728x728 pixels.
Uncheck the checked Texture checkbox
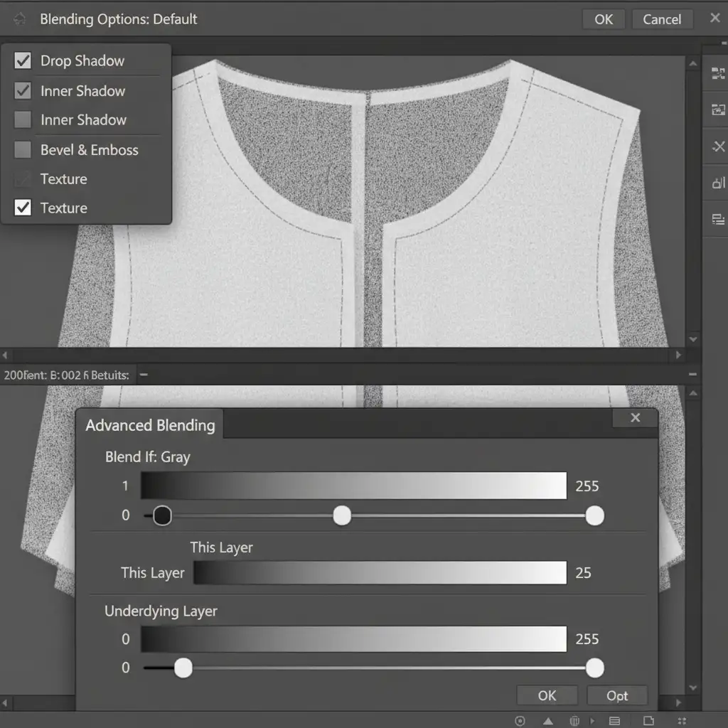23,208
